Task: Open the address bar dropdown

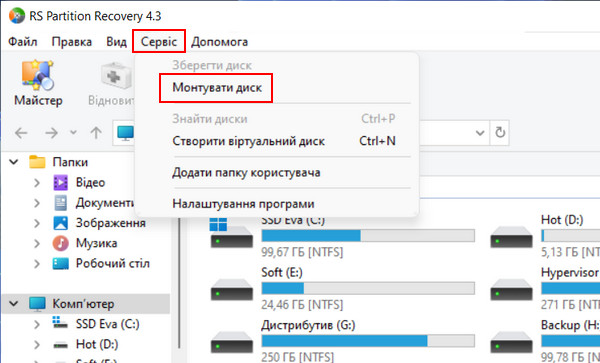Action: click(480, 133)
